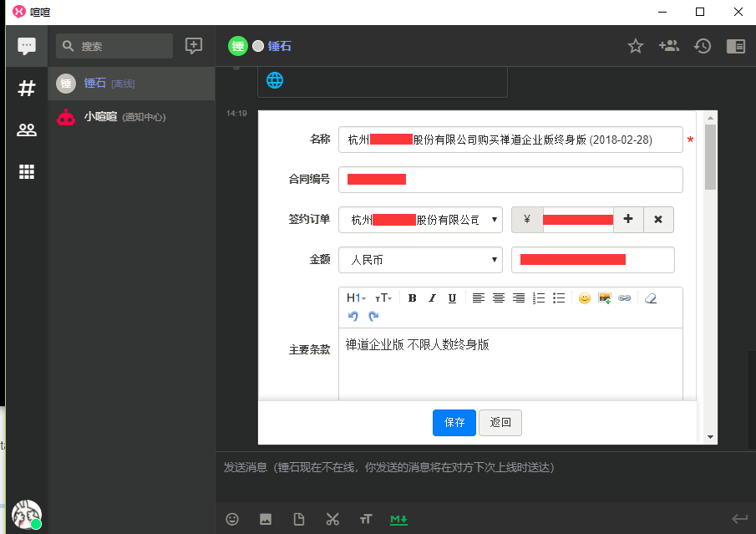
Task: Align the editor text left
Action: click(479, 298)
